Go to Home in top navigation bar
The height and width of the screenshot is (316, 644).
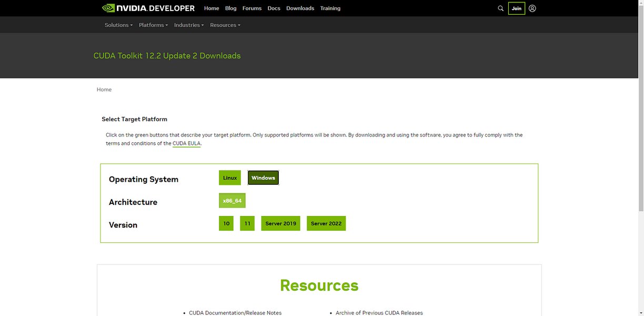tap(212, 8)
